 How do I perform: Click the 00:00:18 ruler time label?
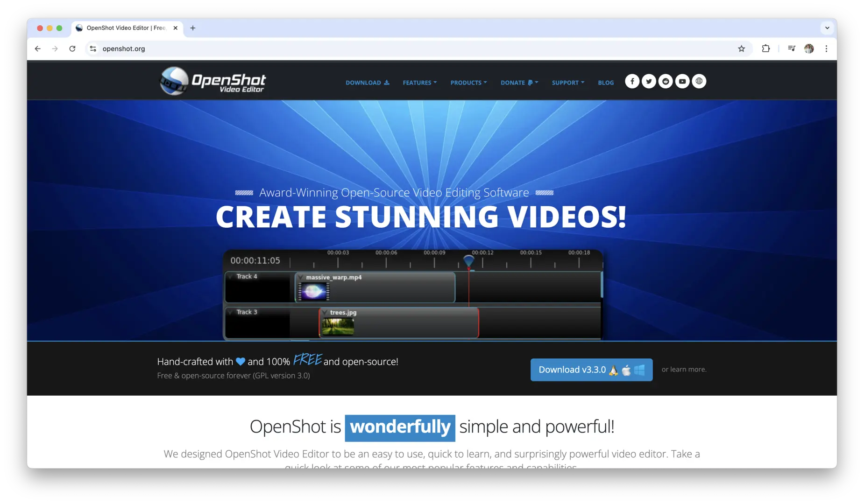(579, 252)
